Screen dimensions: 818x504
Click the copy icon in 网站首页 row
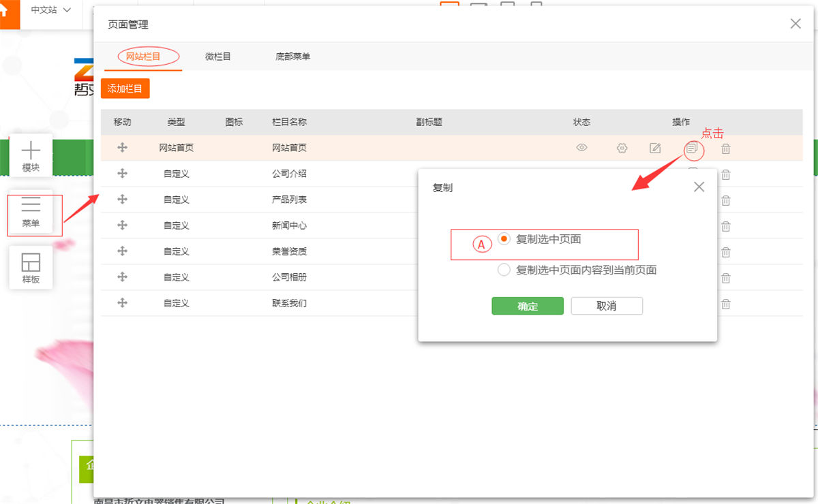(x=693, y=148)
